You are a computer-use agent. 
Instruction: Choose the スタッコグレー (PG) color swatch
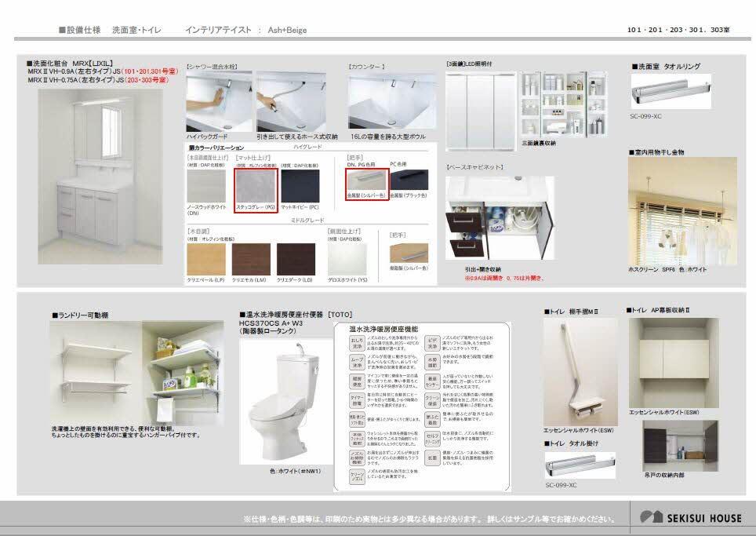[255, 186]
